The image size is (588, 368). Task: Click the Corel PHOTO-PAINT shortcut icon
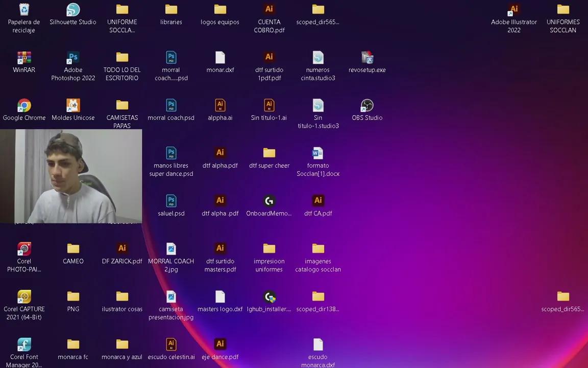[x=24, y=249]
